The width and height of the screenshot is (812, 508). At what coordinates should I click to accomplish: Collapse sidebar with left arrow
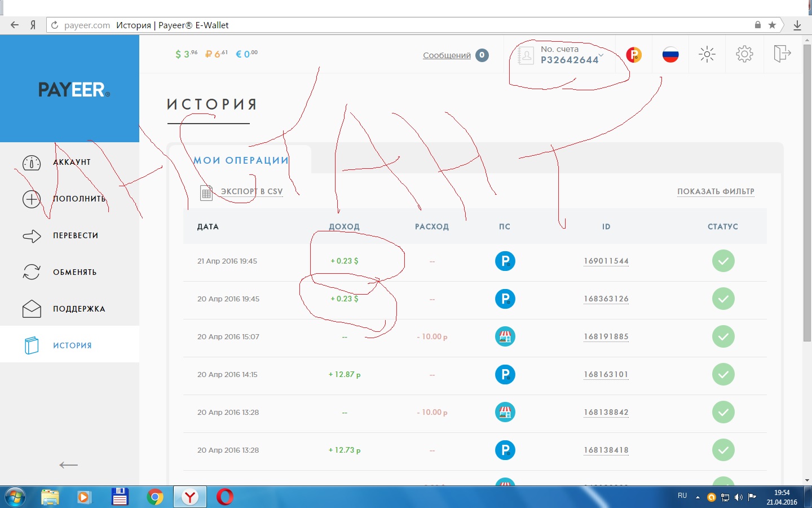pyautogui.click(x=68, y=465)
